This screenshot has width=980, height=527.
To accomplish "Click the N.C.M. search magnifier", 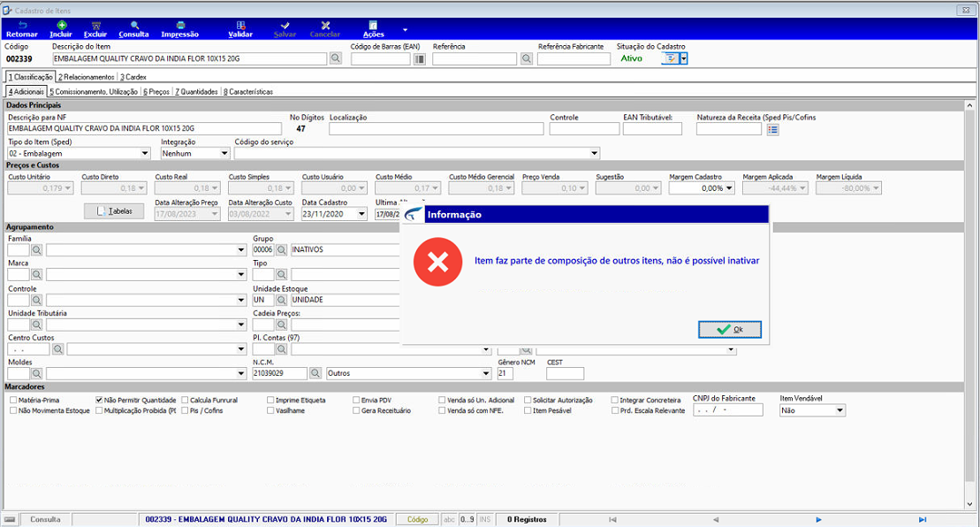I will pyautogui.click(x=315, y=373).
